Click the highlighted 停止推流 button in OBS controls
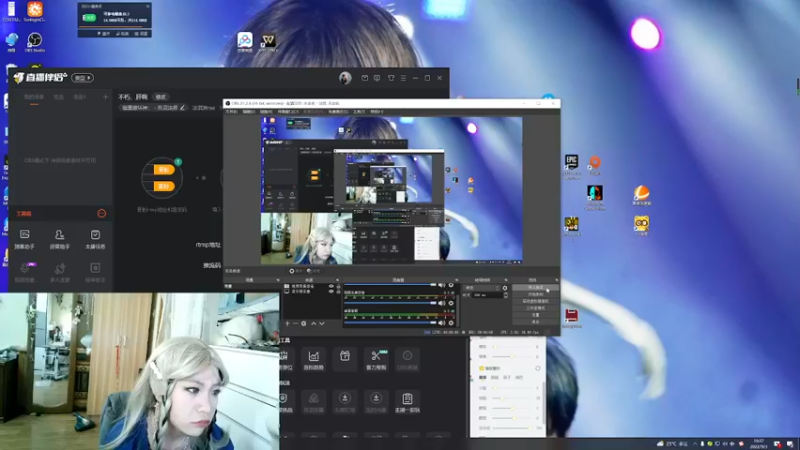 535,288
